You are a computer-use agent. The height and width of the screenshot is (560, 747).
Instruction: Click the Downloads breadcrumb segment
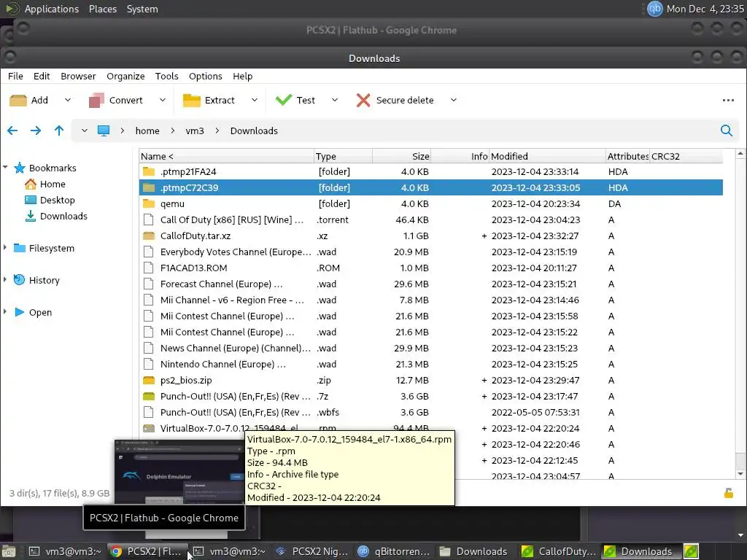point(254,131)
